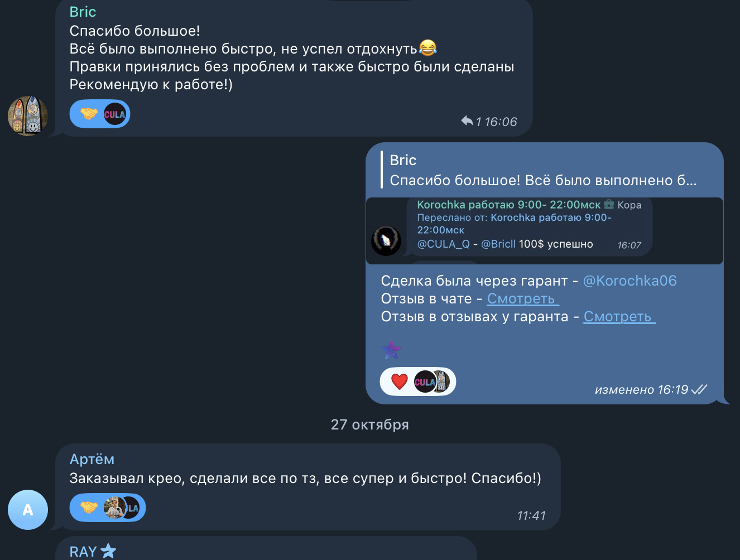This screenshot has width=740, height=560.
Task: Click the 27 октября date separator
Action: click(x=370, y=424)
